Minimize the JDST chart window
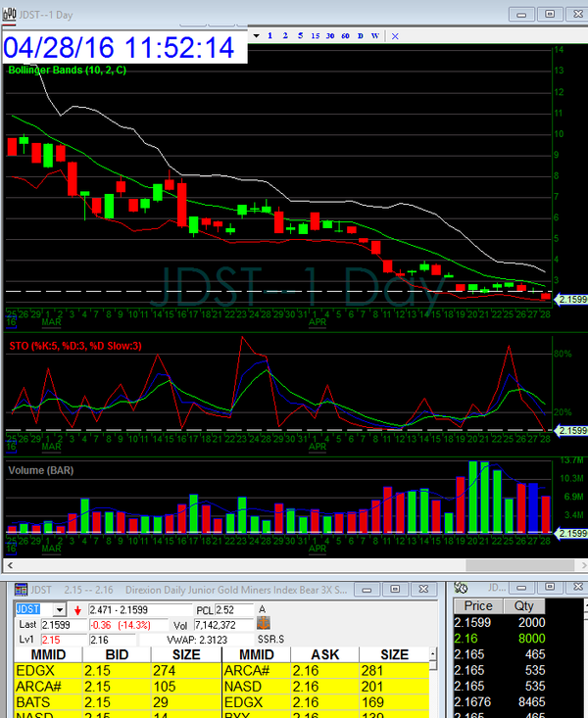Image resolution: width=588 pixels, height=718 pixels. click(521, 14)
